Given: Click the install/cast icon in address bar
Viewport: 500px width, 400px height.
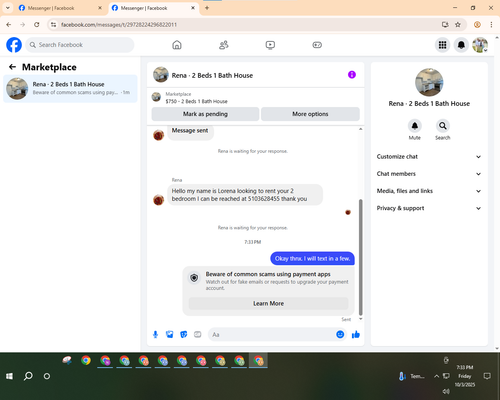Looking at the screenshot, I should [x=445, y=25].
